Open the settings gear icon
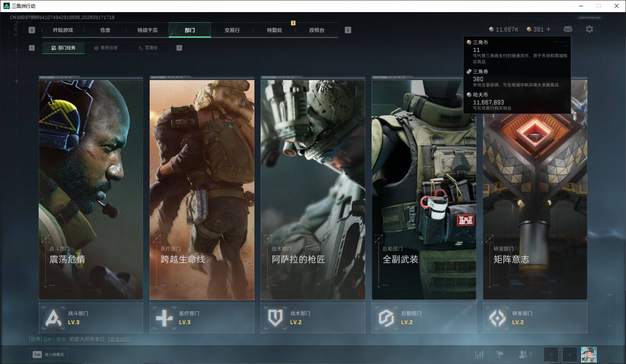 click(x=589, y=29)
